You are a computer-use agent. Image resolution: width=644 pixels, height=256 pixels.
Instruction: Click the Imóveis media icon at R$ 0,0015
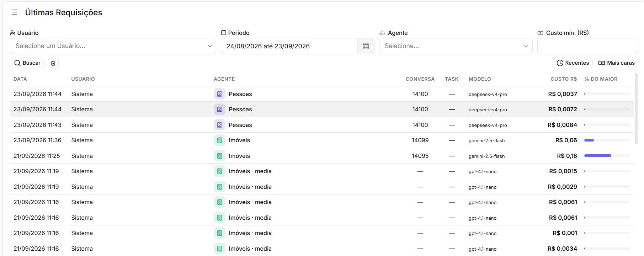[219, 171]
